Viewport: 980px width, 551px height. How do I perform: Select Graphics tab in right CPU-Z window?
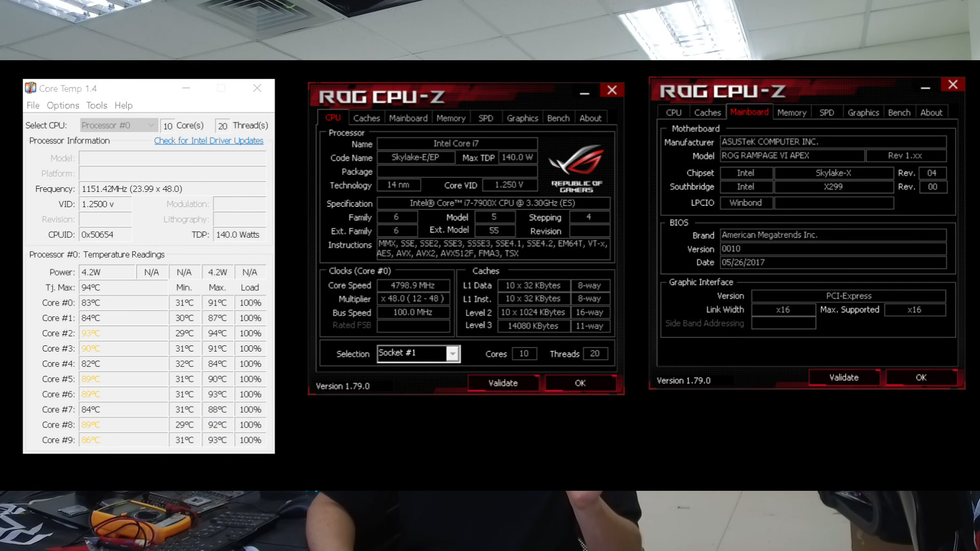(863, 113)
